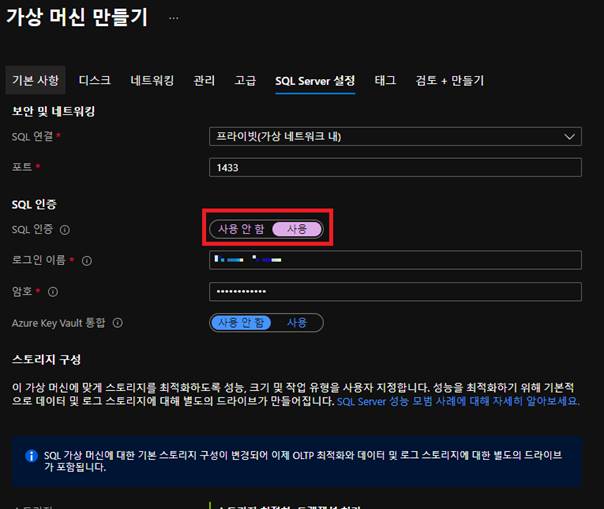
Task: Select the 고급 tab
Action: (x=245, y=80)
